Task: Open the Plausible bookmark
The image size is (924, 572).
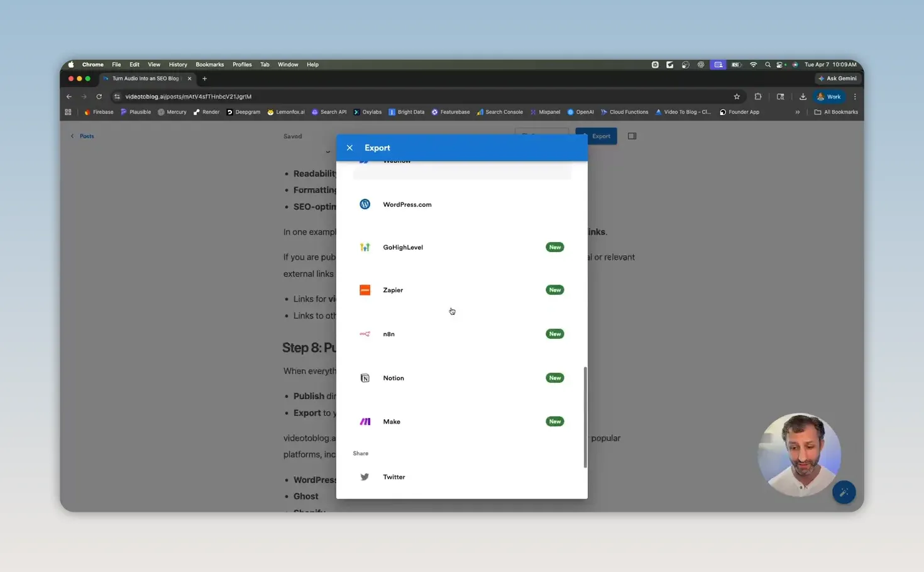Action: pos(136,112)
